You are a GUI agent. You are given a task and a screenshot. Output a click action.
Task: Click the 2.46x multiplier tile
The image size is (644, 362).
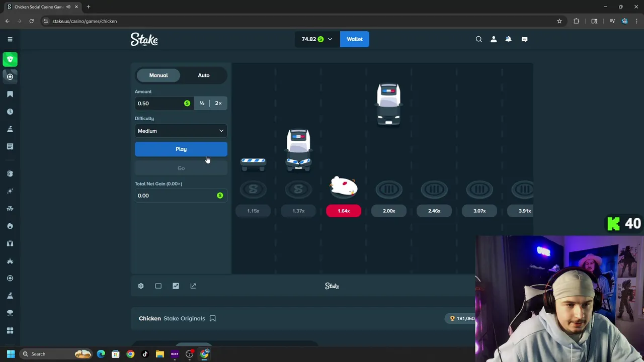click(434, 211)
